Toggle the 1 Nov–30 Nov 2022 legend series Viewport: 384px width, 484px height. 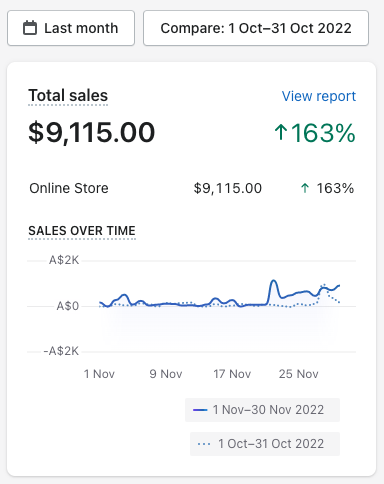[262, 410]
